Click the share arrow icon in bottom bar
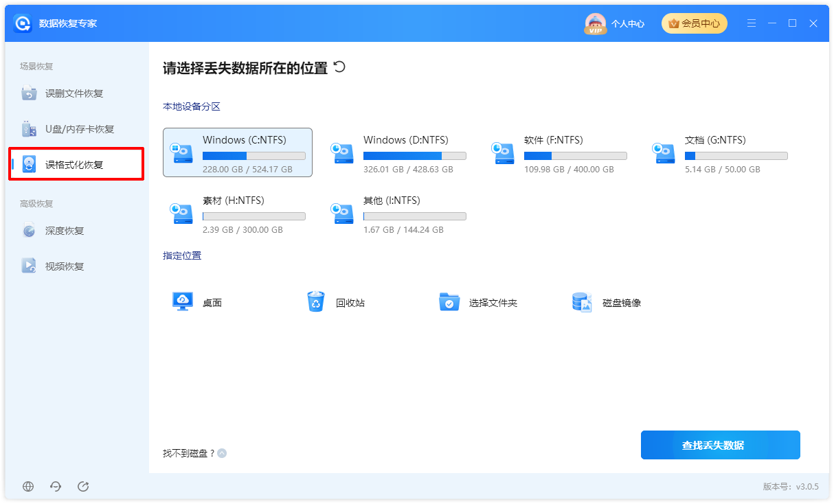 [x=83, y=486]
